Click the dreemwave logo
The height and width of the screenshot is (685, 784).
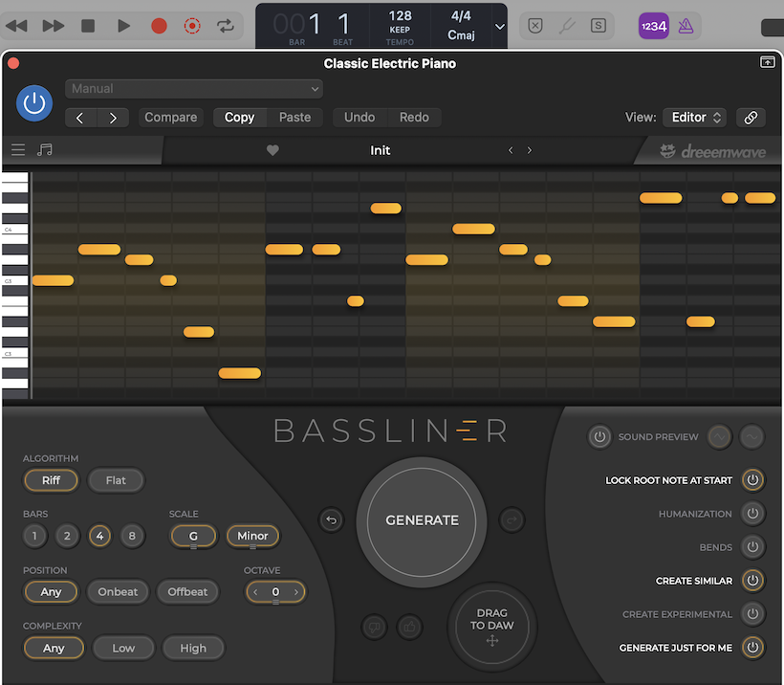712,151
